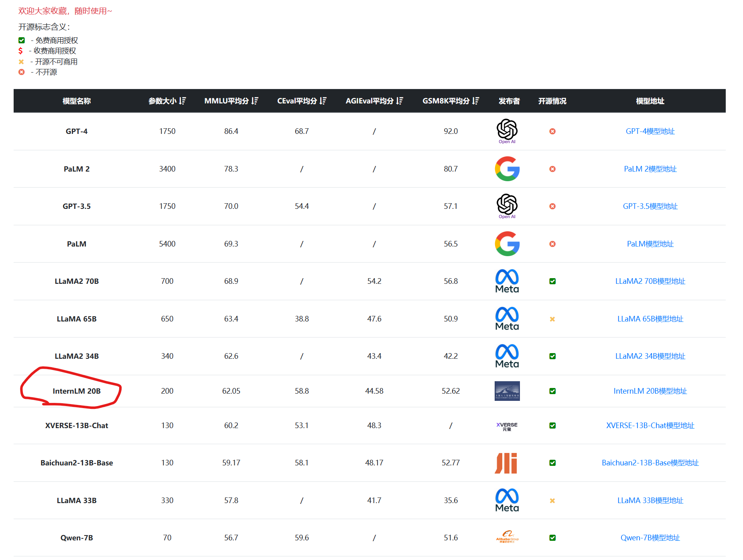This screenshot has width=743, height=560.
Task: Click the 59.6 CEval score for Qwen-7B
Action: click(x=302, y=538)
